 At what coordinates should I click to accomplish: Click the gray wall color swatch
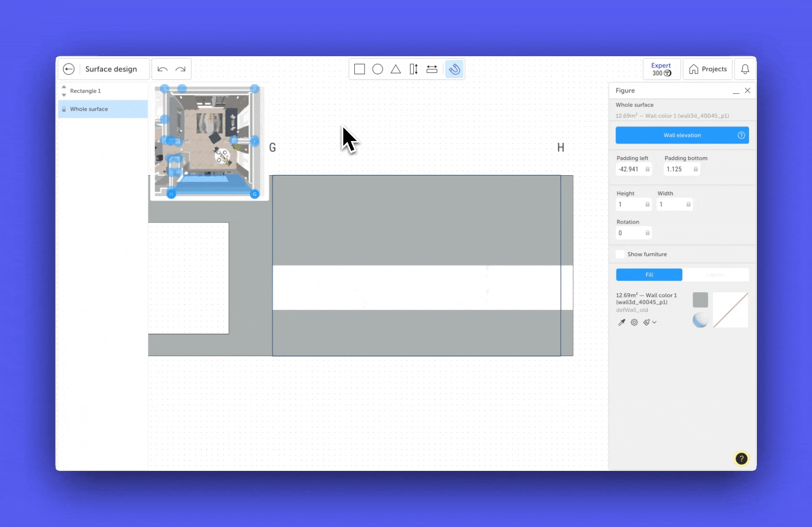pyautogui.click(x=700, y=300)
